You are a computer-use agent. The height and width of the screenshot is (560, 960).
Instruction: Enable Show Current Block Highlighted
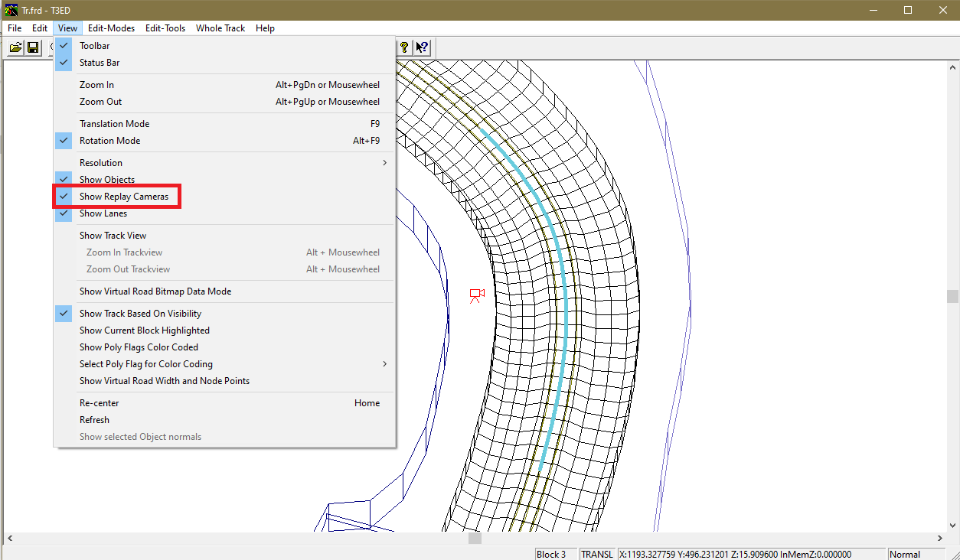click(224, 330)
